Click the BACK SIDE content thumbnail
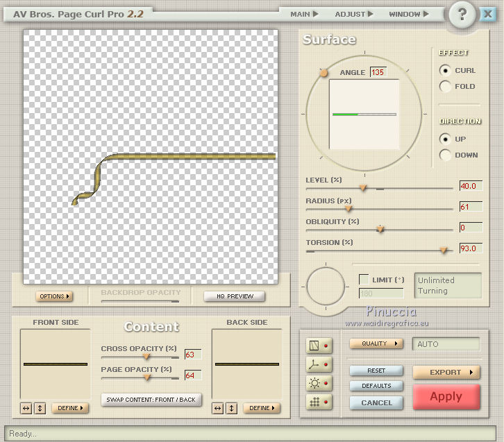504x442 pixels. coord(247,364)
